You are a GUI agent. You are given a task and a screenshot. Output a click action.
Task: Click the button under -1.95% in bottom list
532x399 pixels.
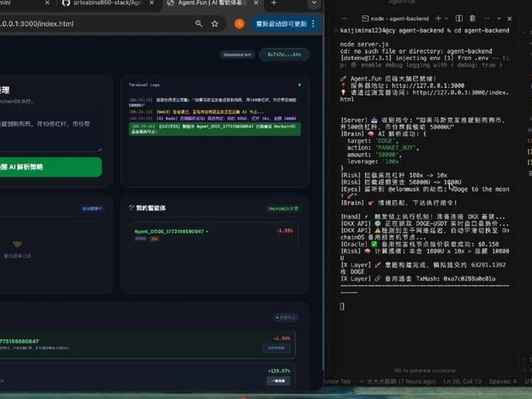276,348
